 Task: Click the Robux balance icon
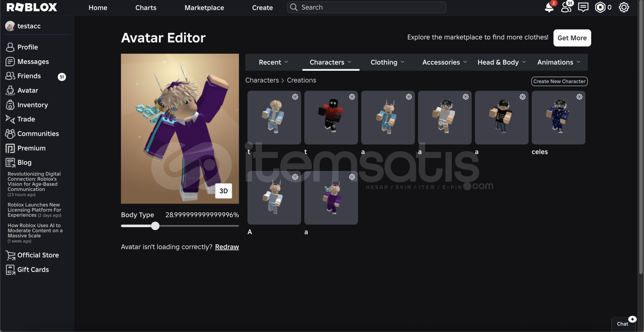600,7
